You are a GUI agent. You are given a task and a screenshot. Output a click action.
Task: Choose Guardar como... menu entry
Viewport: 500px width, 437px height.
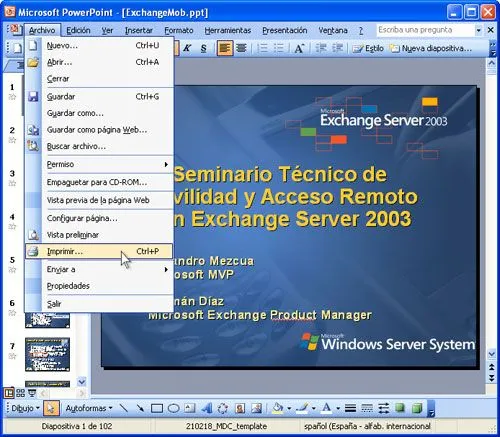[x=99, y=113]
